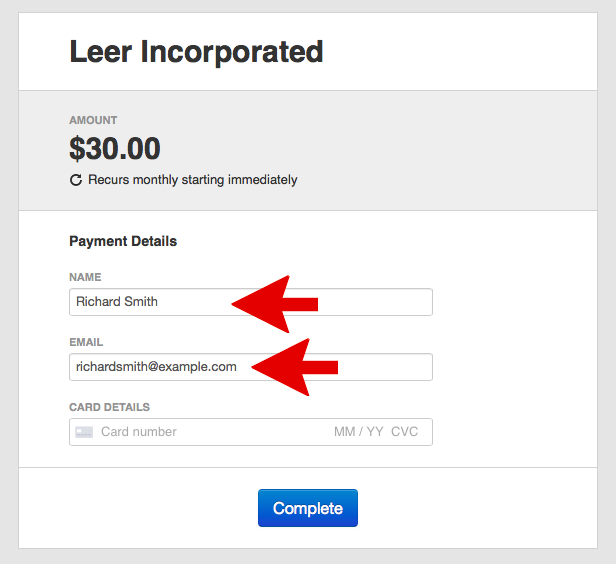Viewport: 616px width, 564px height.
Task: Click the Leer Incorporated heading
Action: click(196, 52)
